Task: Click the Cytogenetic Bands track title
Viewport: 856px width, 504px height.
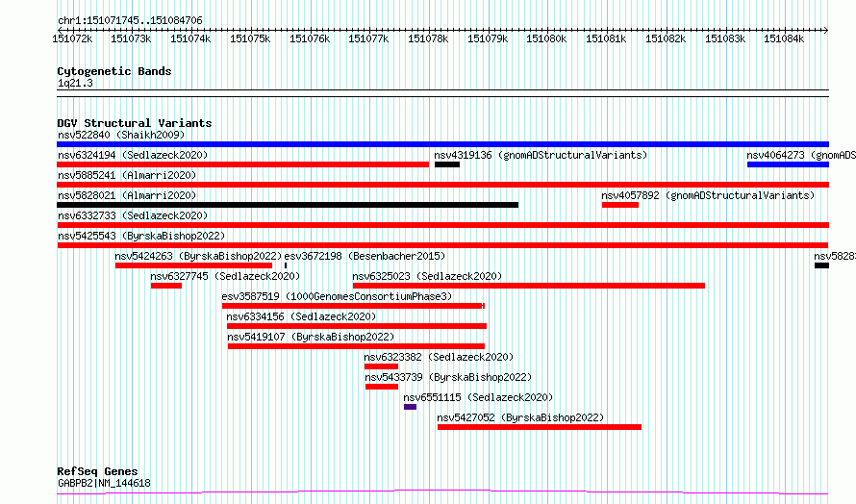Action: point(114,71)
